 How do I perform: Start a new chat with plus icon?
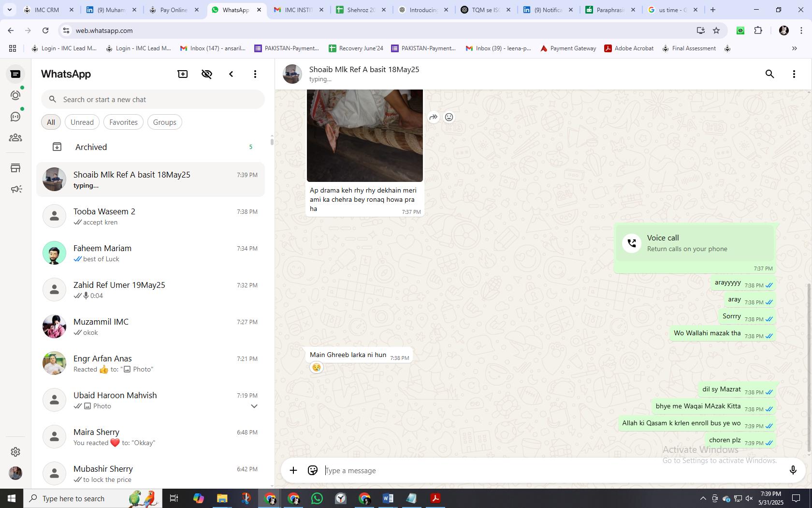pyautogui.click(x=183, y=74)
